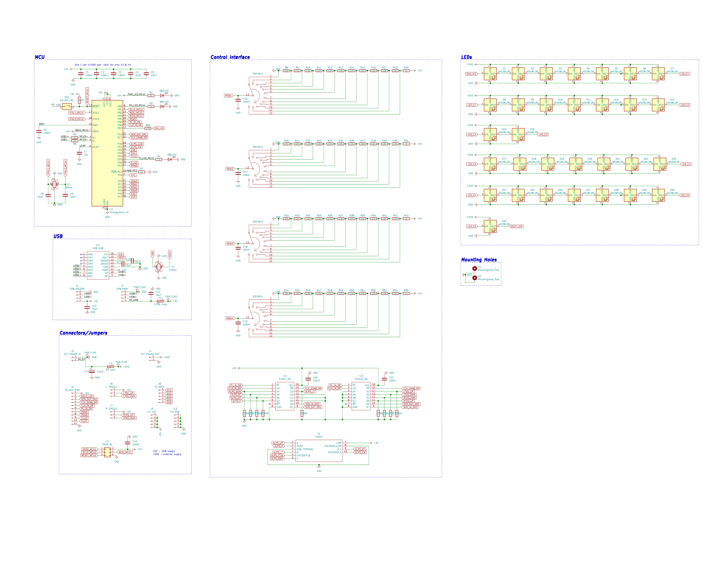Select the Y1 16MHz crystal symbol
This screenshot has width=728, height=563.
coord(54,184)
